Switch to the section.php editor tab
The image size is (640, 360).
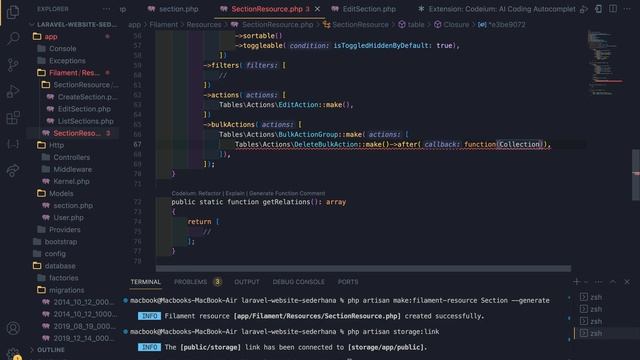[173, 9]
